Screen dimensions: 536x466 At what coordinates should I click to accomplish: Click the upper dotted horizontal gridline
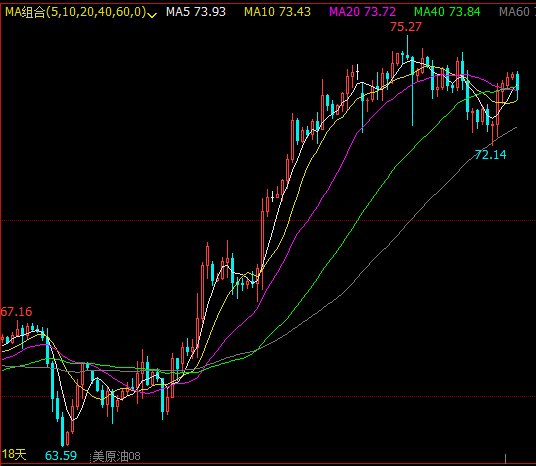[x=268, y=221]
